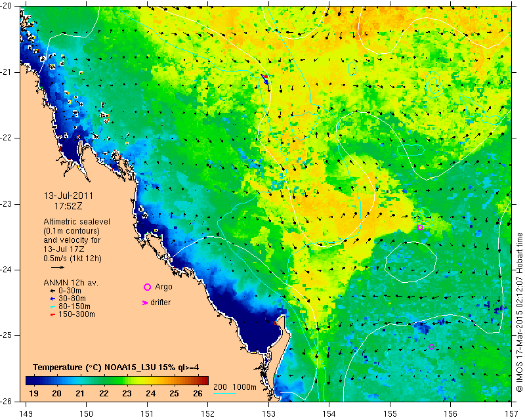Click the '30-80m' depth label
This screenshot has width=525, height=420.
[x=72, y=299]
